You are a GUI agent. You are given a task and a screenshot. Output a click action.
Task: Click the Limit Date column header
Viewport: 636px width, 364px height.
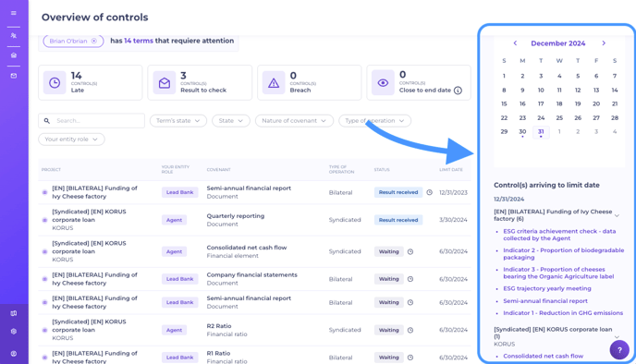[x=450, y=170]
